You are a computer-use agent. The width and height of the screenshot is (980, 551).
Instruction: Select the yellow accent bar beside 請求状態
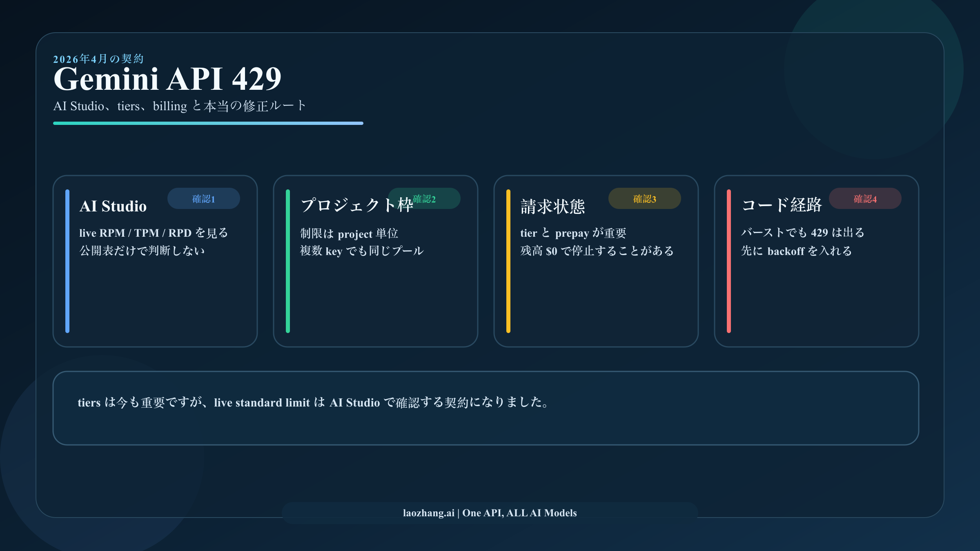click(x=508, y=259)
